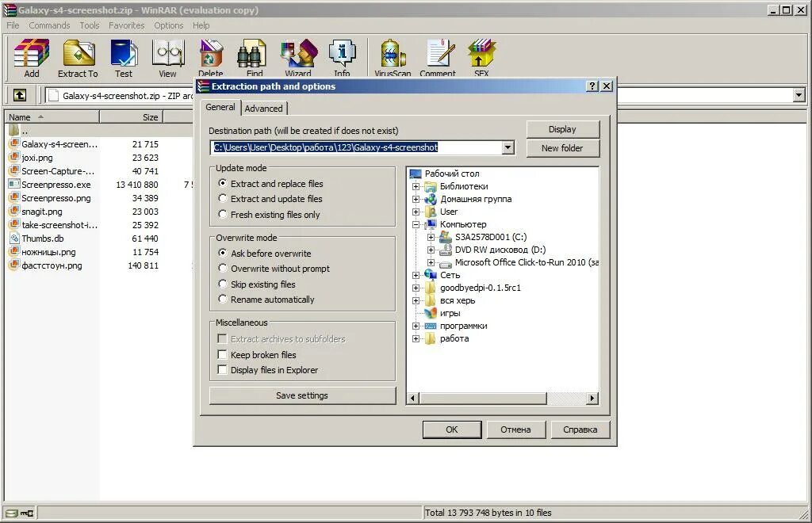The width and height of the screenshot is (812, 523).
Task: Click the Display button
Action: [563, 129]
